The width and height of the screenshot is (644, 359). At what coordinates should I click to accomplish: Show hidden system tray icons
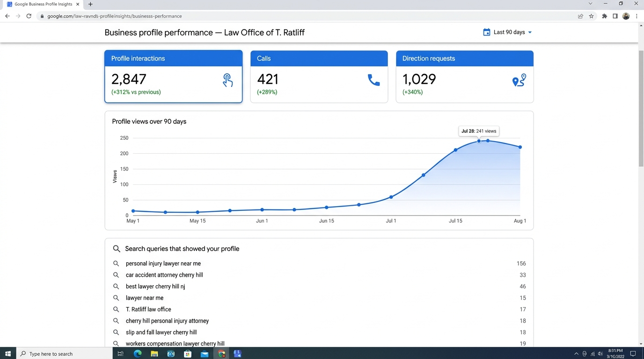(x=576, y=354)
